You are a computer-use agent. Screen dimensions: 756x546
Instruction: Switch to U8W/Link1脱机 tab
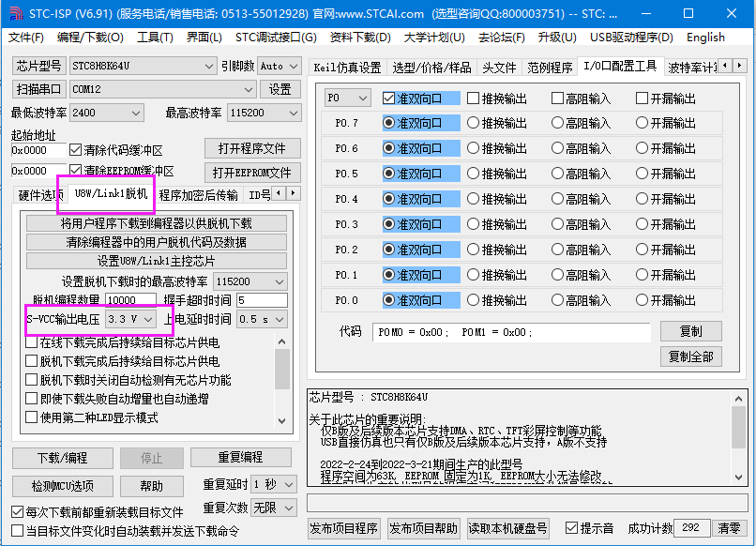111,194
